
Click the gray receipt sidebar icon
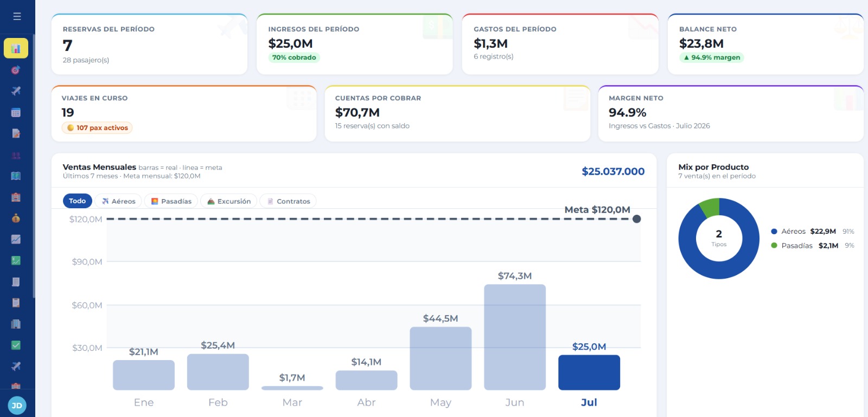point(16,282)
